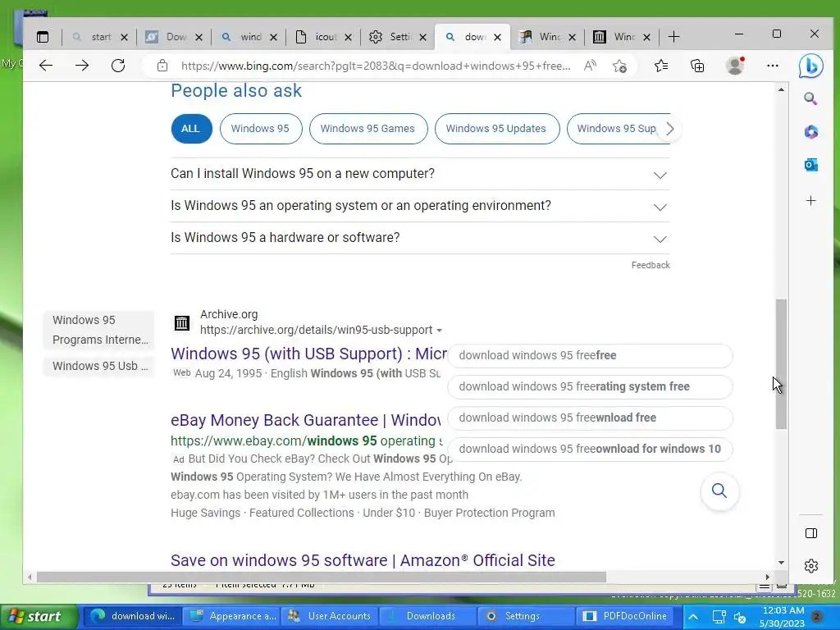This screenshot has width=840, height=630.
Task: Open Amazon windows 95 software link
Action: click(363, 560)
